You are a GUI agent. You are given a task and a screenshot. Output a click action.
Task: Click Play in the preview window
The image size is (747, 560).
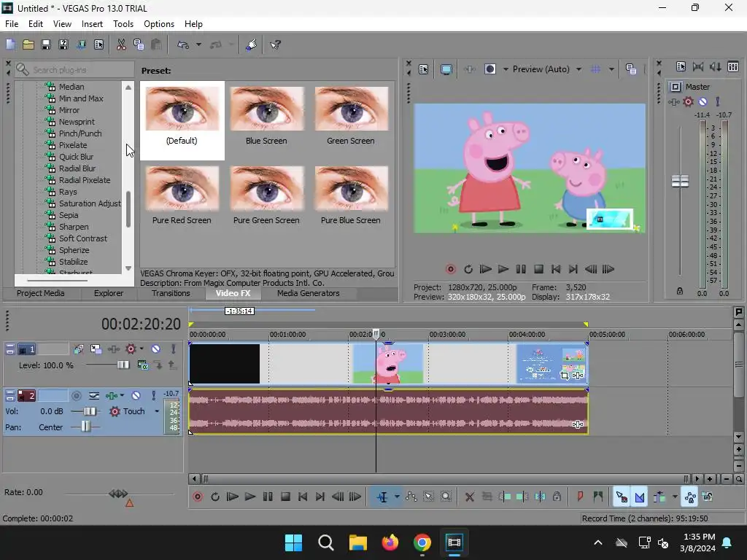[x=503, y=270]
